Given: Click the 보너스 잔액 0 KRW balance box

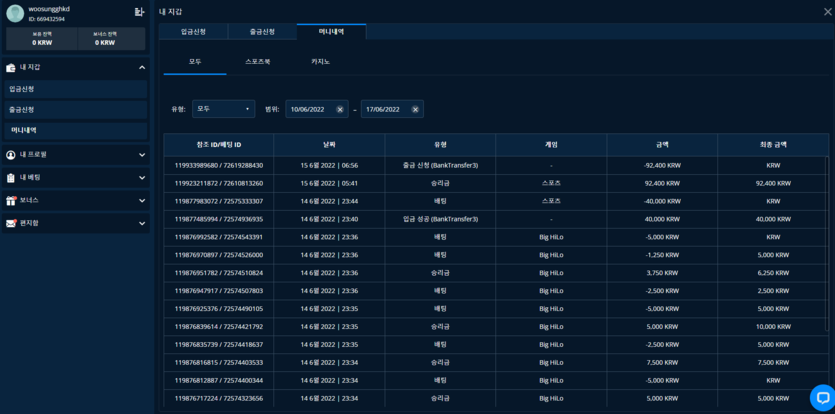Looking at the screenshot, I should pyautogui.click(x=111, y=39).
